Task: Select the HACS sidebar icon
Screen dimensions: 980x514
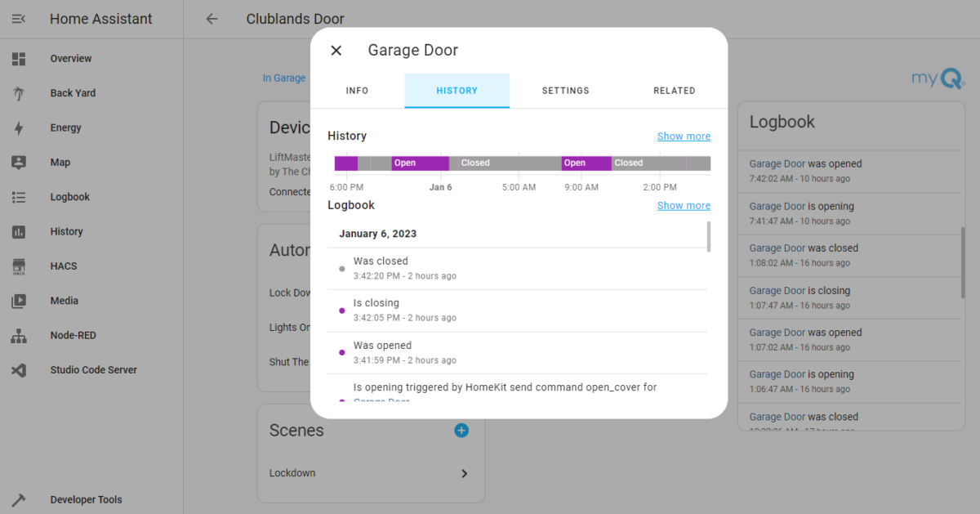Action: 20,266
